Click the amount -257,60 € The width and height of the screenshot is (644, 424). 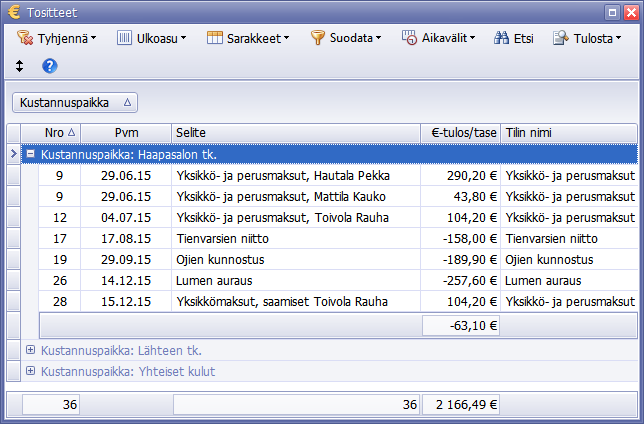pos(470,281)
